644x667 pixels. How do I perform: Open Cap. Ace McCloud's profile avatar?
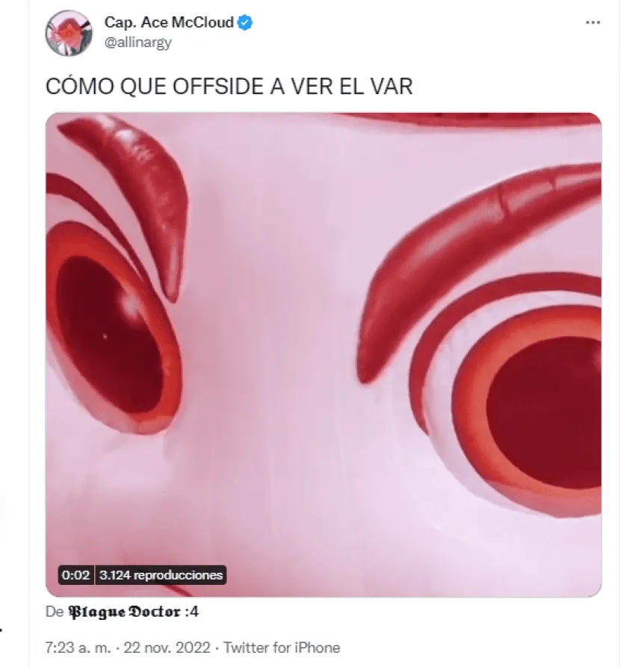pyautogui.click(x=69, y=34)
